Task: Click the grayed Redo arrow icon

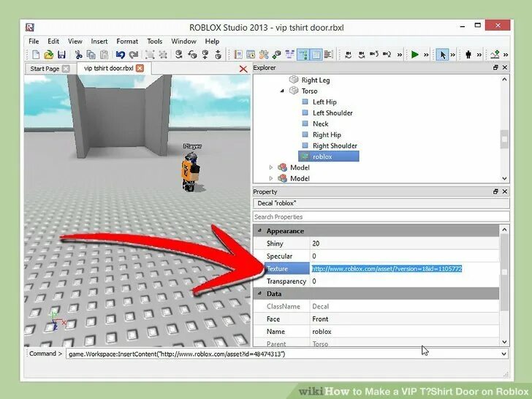Action: (133, 54)
